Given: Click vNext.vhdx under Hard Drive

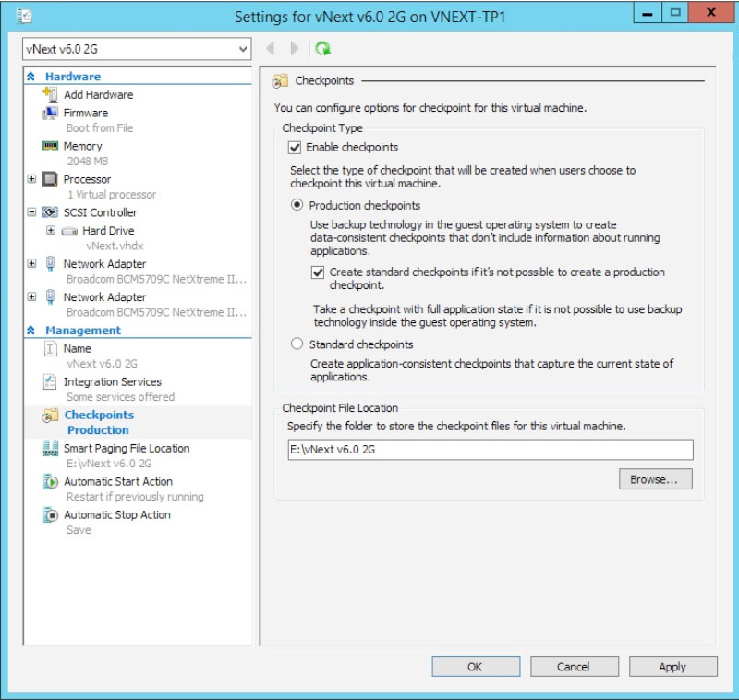Looking at the screenshot, I should (x=115, y=246).
